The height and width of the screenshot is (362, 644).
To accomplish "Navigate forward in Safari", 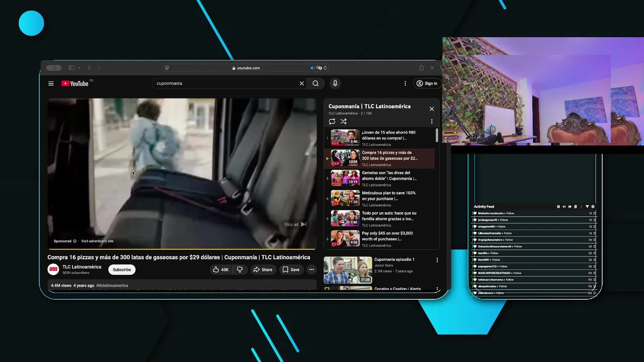I will click(x=99, y=68).
